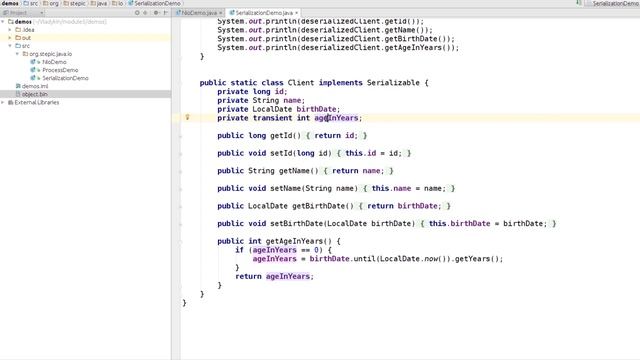Image resolution: width=640 pixels, height=360 pixels.
Task: Expand the External Libraries node arrow
Action: click(3, 102)
